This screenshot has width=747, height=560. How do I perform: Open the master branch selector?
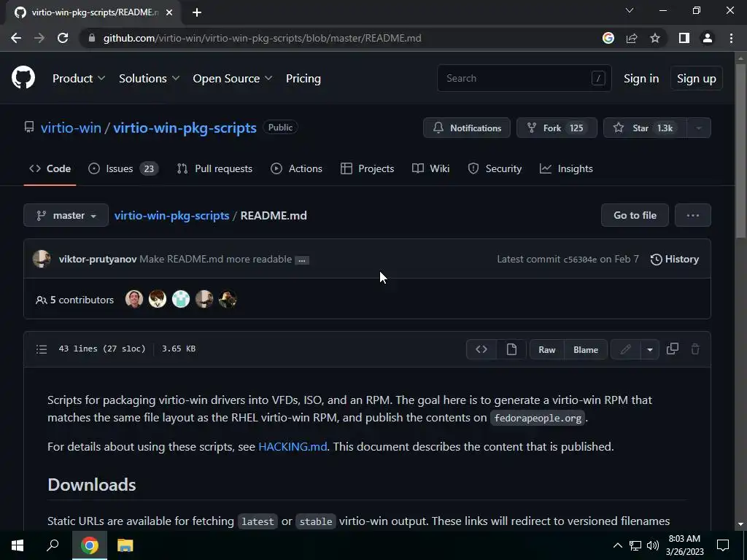point(66,215)
